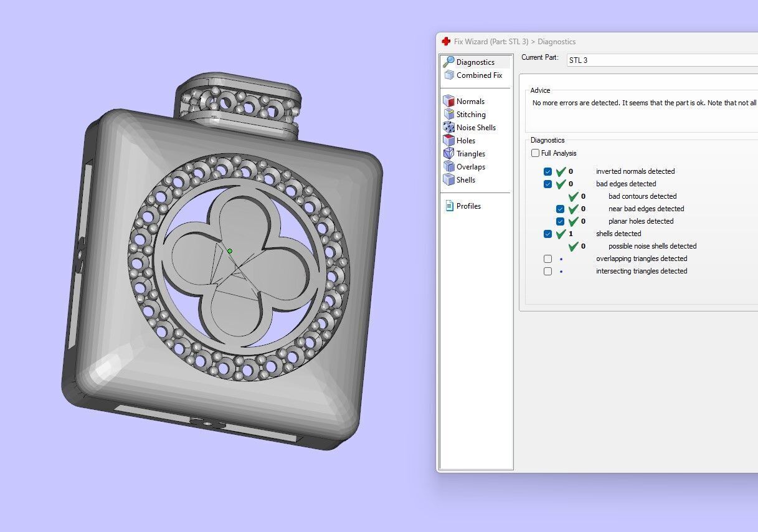Go to the Normals fix page
This screenshot has width=758, height=532.
[470, 101]
